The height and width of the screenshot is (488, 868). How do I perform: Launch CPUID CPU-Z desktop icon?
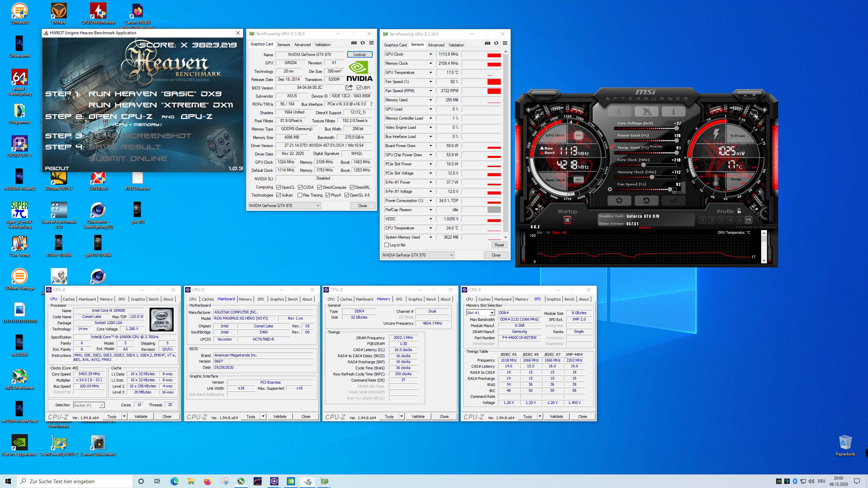(x=19, y=146)
